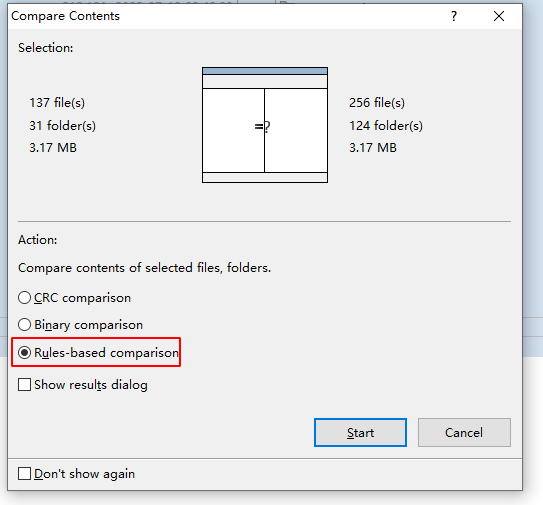Click the 31 folder(s) count
The height and width of the screenshot is (505, 543).
click(62, 126)
